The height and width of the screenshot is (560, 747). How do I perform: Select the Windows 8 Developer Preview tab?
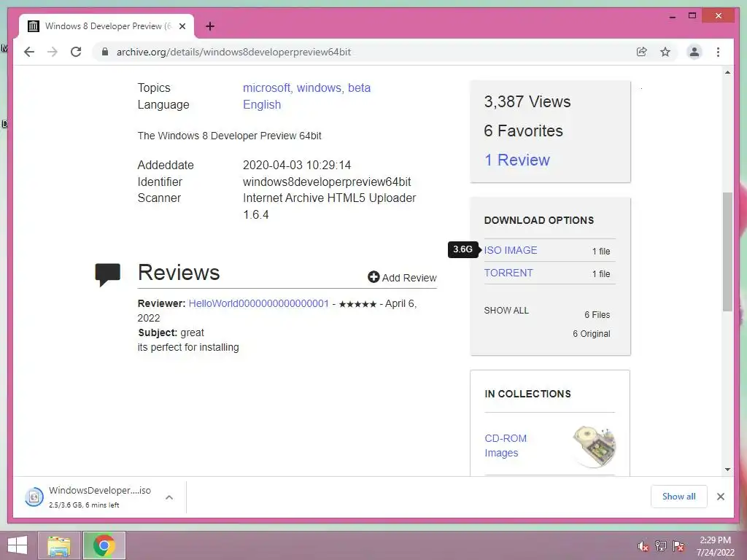(107, 26)
